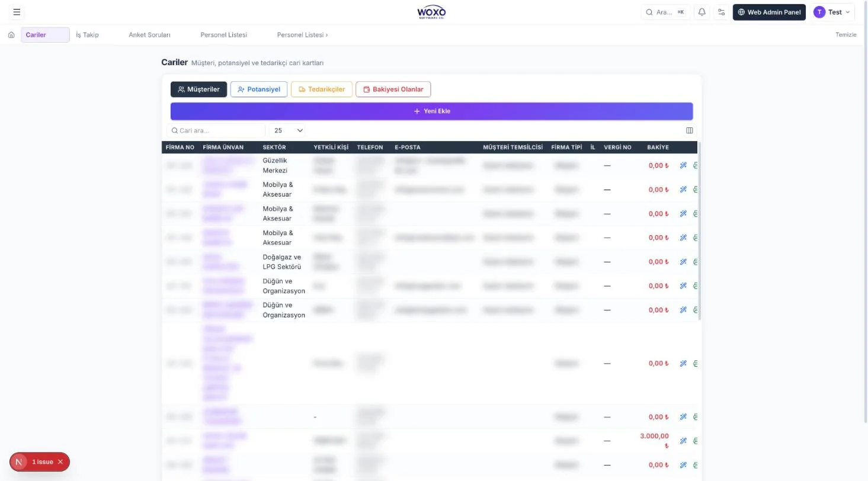This screenshot has height=481, width=868.
Task: Go to home via house icon
Action: click(11, 35)
